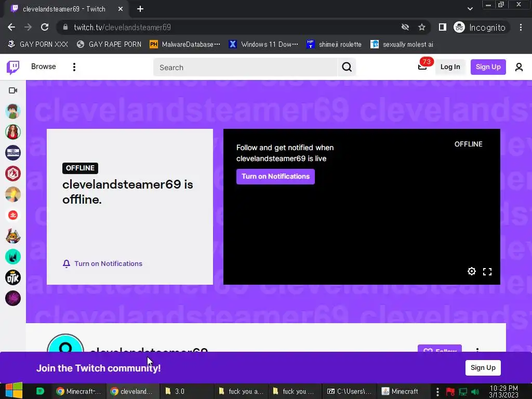Image resolution: width=532 pixels, height=399 pixels.
Task: Open the shimeji roulette bookmark
Action: [334, 45]
